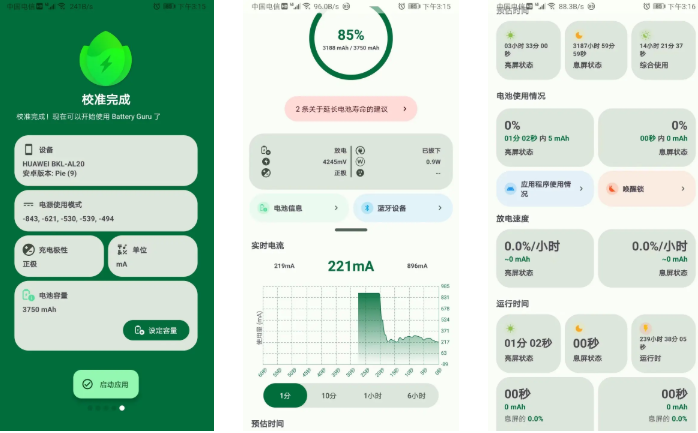Tap the green battery icon in 电池信息
The width and height of the screenshot is (698, 433).
coord(264,208)
